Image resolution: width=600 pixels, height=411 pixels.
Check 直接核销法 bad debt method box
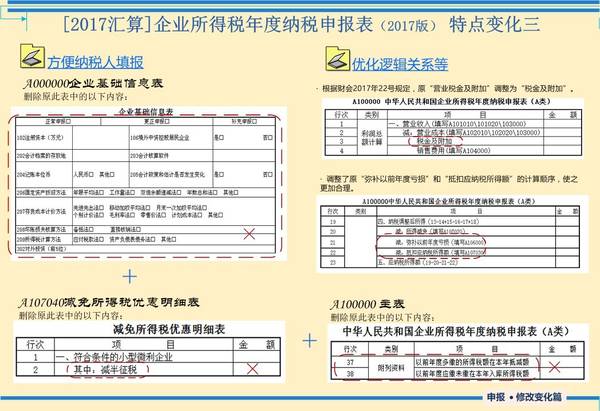click(138, 230)
